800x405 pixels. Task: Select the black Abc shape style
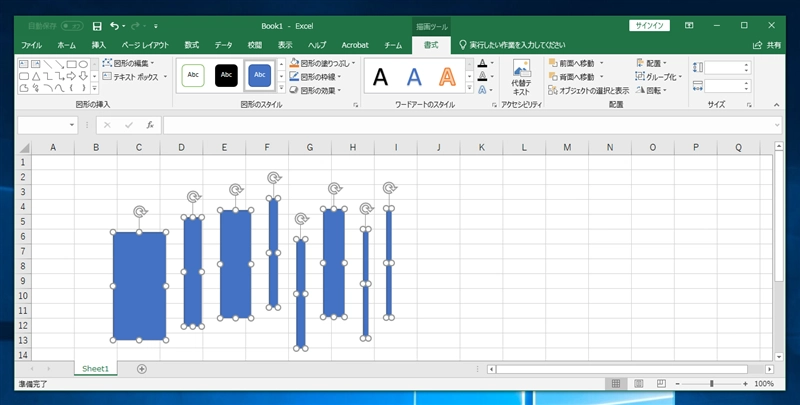(227, 74)
